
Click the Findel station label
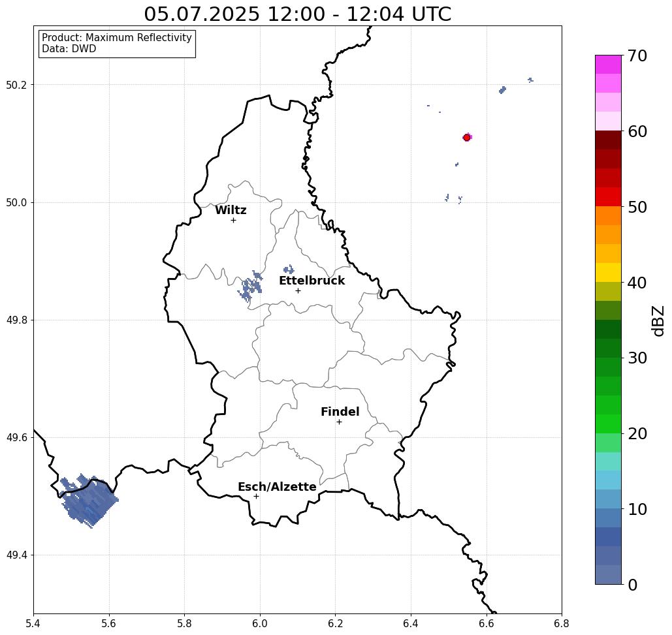point(340,412)
